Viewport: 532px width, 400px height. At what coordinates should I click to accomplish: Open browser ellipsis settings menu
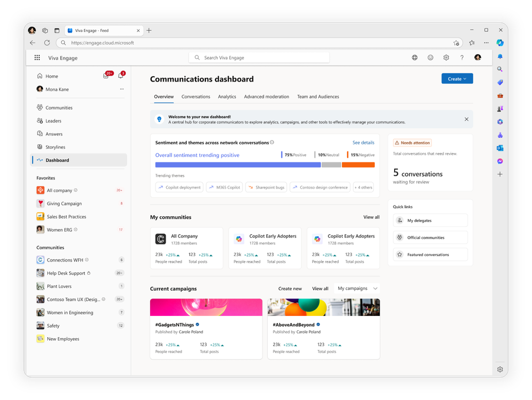[486, 43]
